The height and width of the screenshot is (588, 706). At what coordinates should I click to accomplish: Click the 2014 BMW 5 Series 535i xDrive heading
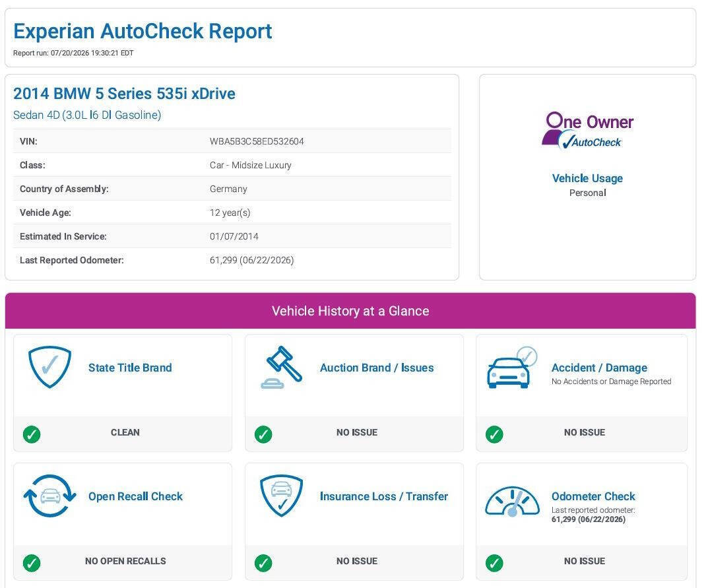pyautogui.click(x=124, y=94)
